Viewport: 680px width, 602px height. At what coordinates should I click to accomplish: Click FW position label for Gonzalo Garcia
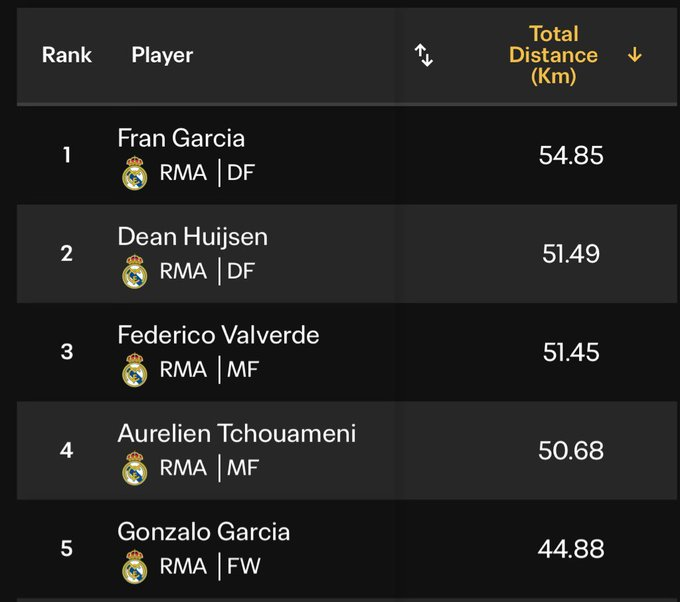pyautogui.click(x=243, y=566)
